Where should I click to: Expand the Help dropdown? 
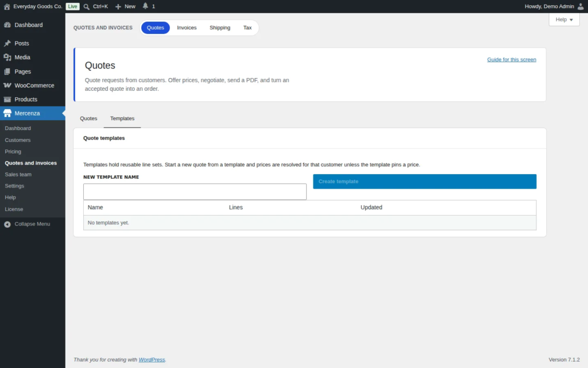pyautogui.click(x=564, y=20)
